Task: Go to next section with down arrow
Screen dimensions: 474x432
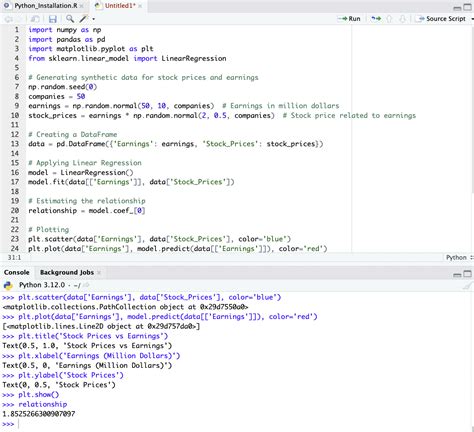Action: [x=403, y=19]
